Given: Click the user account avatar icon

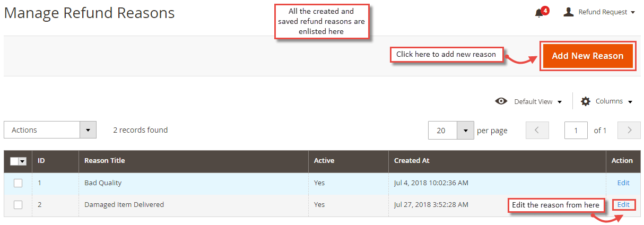Looking at the screenshot, I should [x=568, y=12].
